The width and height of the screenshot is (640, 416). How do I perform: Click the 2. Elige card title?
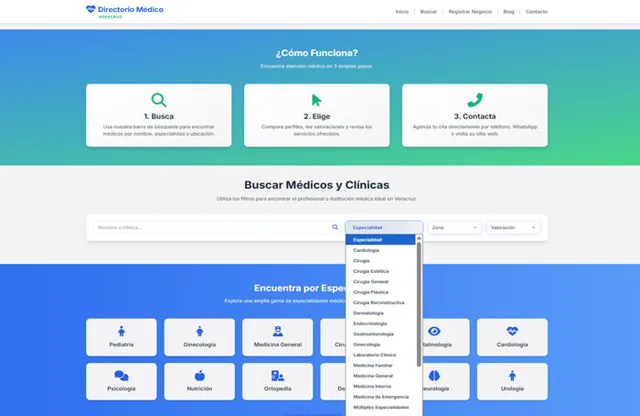click(317, 116)
